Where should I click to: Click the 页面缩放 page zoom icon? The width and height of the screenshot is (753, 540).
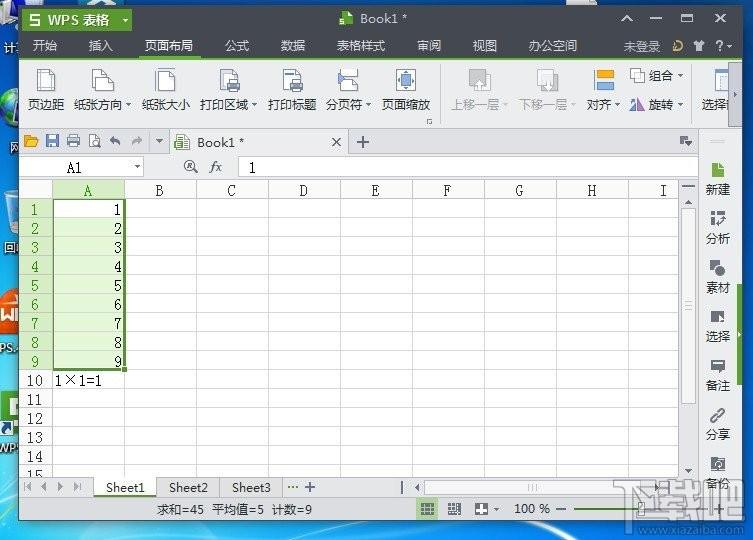pos(405,82)
